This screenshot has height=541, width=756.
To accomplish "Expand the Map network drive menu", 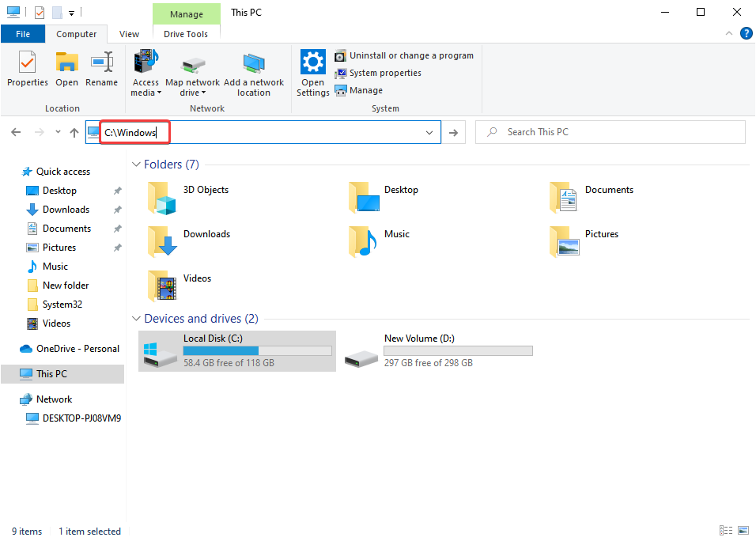I will (192, 73).
